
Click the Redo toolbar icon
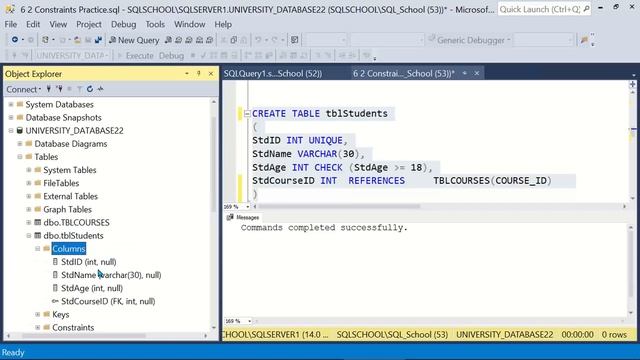click(x=274, y=40)
